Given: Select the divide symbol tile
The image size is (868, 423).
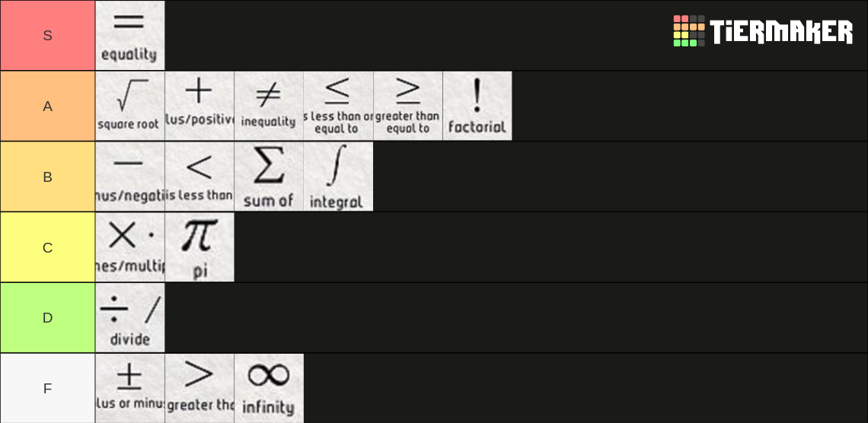Looking at the screenshot, I should pyautogui.click(x=129, y=318).
